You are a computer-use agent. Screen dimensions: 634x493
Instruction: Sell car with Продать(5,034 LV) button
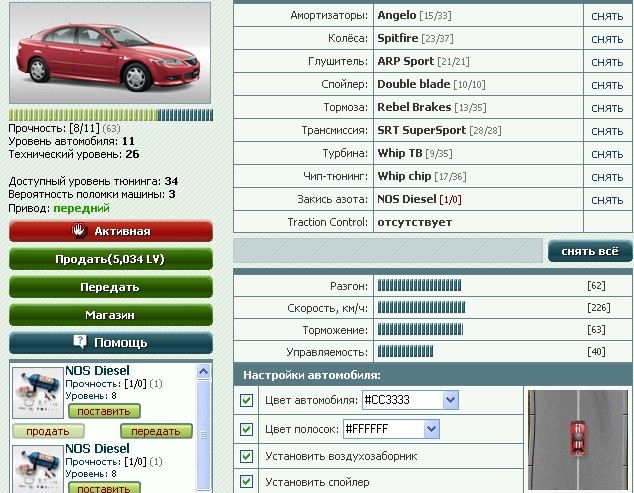point(111,259)
